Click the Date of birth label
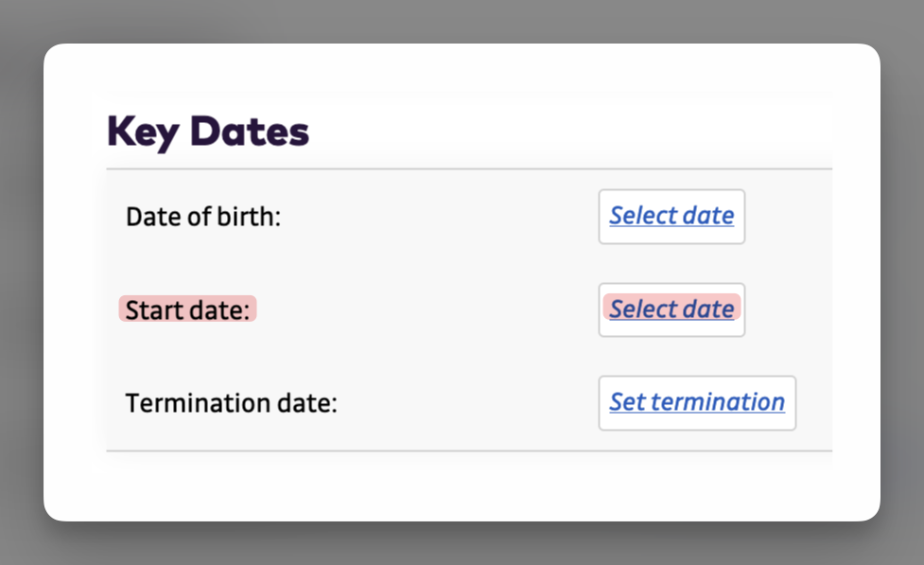Image resolution: width=924 pixels, height=565 pixels. click(203, 216)
